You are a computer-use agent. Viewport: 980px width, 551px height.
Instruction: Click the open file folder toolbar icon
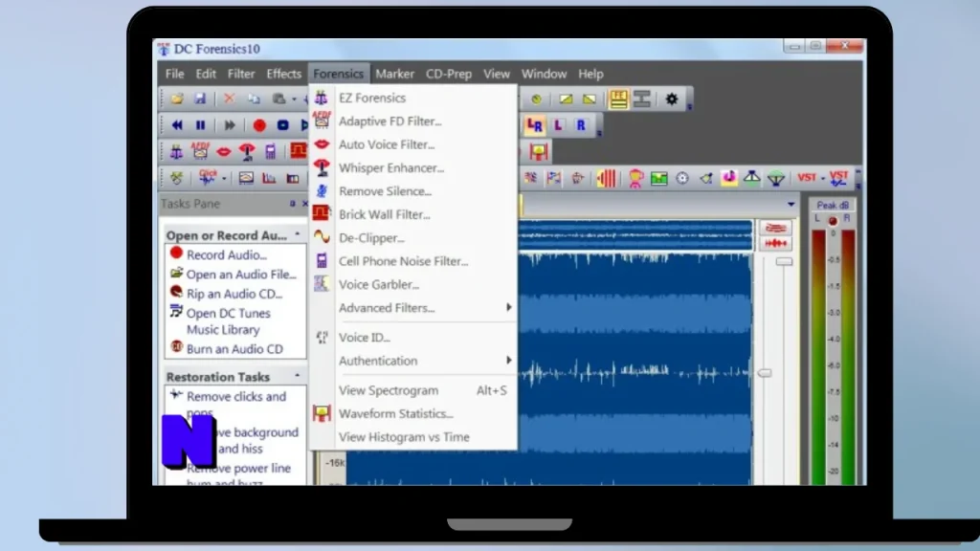177,99
